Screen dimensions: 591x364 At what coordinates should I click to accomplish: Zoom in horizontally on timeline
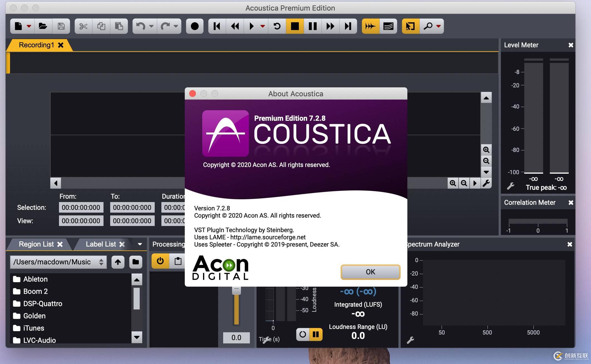click(453, 183)
